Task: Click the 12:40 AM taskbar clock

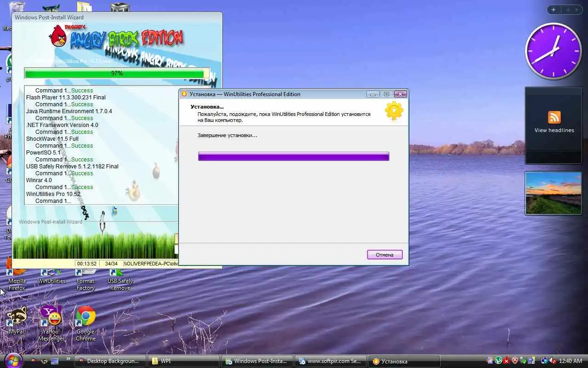Action: tap(571, 362)
